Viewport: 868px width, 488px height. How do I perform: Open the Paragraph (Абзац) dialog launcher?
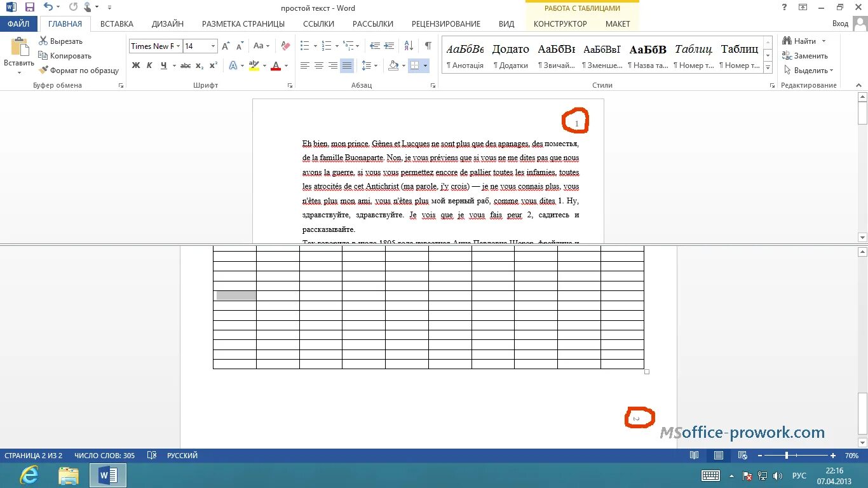pos(433,85)
